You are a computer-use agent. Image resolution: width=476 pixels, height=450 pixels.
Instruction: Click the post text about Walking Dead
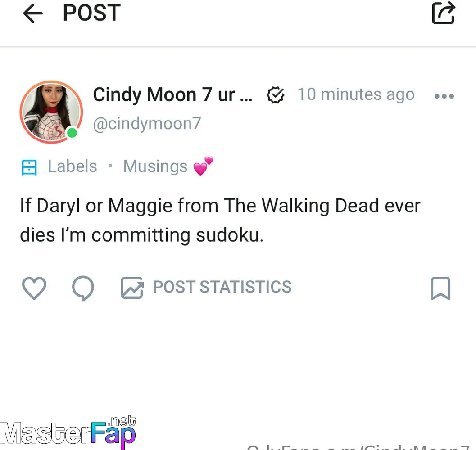click(220, 220)
